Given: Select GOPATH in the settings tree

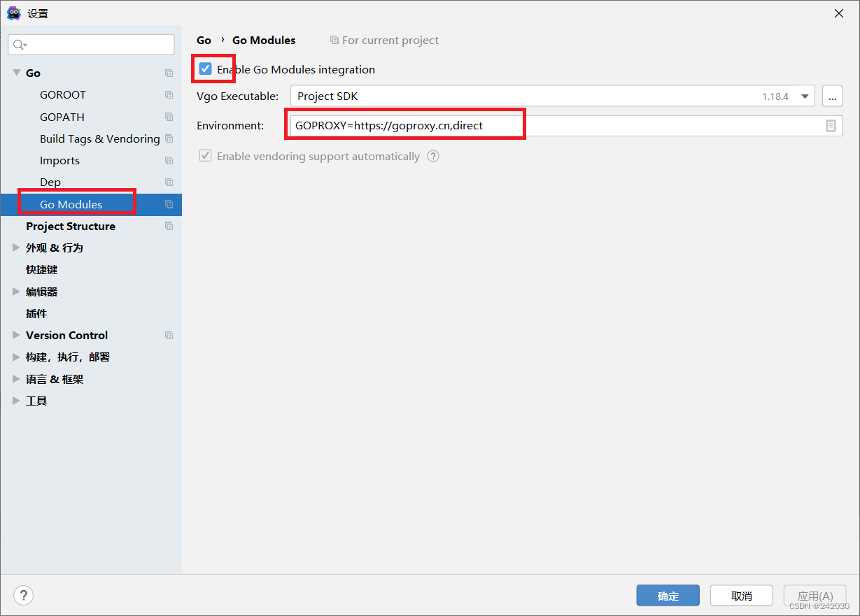Looking at the screenshot, I should pyautogui.click(x=62, y=117).
